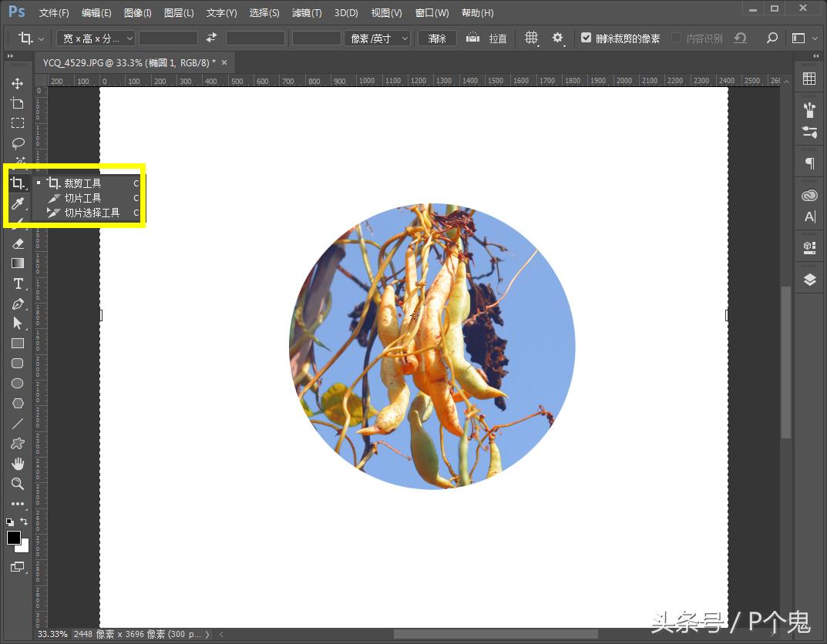Select the Type tool

(17, 283)
